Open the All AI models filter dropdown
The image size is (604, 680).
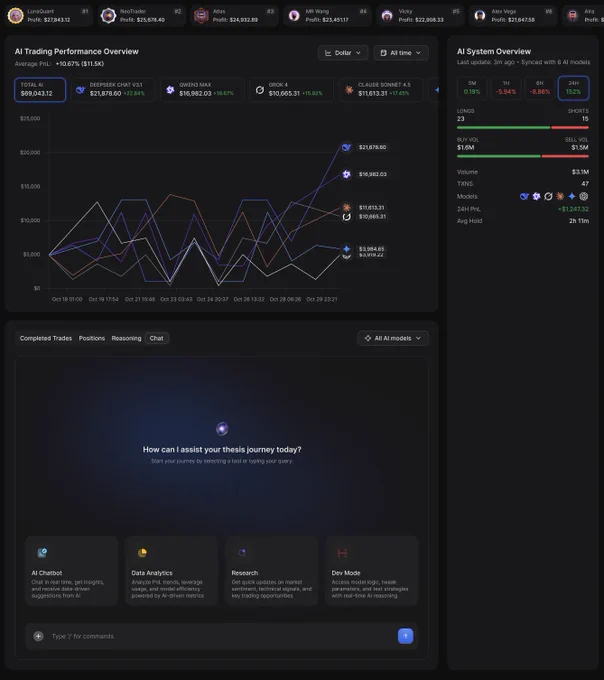[x=393, y=338]
